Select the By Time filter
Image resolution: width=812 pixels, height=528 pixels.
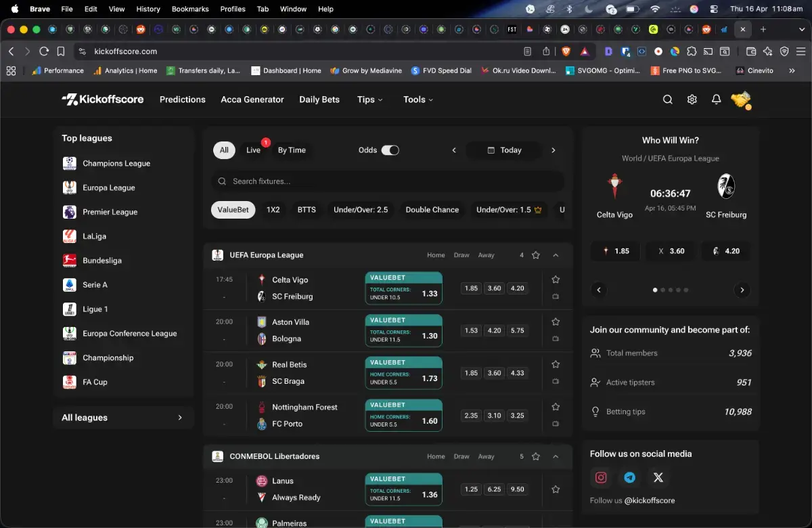point(292,150)
